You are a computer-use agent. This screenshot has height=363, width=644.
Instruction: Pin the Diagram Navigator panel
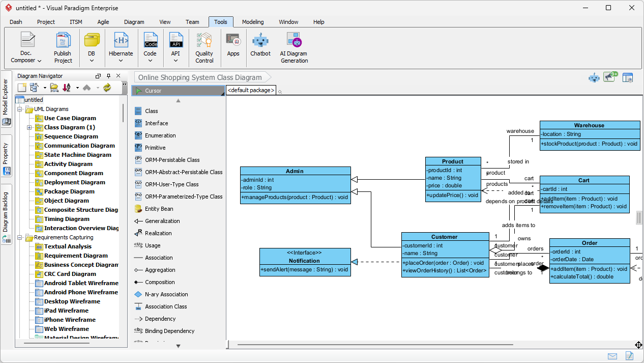(108, 75)
